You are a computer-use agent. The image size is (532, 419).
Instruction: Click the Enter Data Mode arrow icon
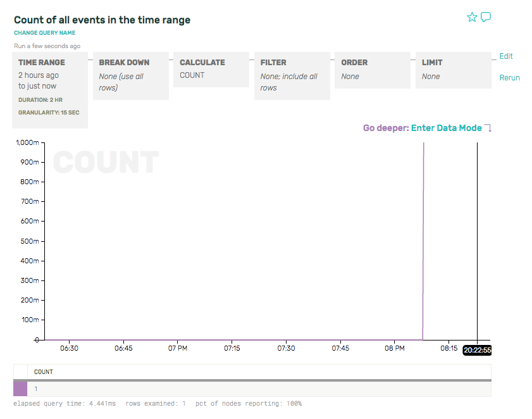pos(488,128)
